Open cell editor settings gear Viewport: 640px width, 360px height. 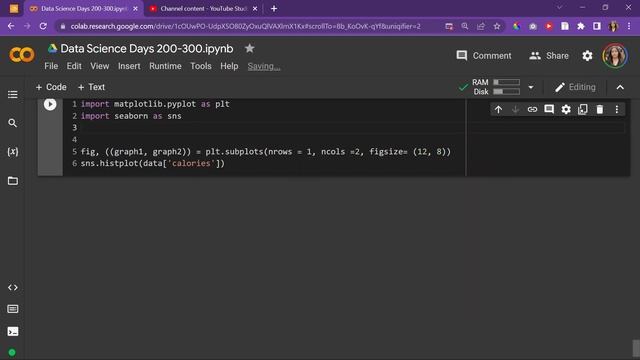coord(566,109)
